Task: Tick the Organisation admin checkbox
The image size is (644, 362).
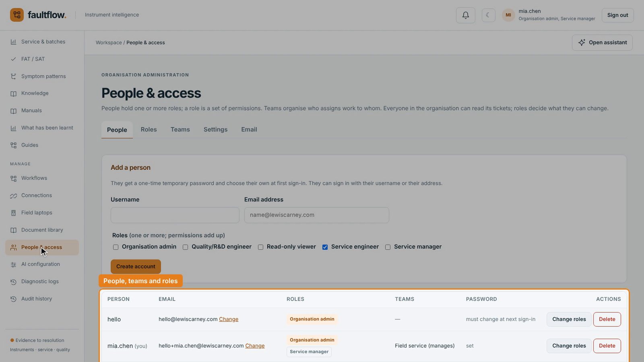Action: [x=116, y=247]
